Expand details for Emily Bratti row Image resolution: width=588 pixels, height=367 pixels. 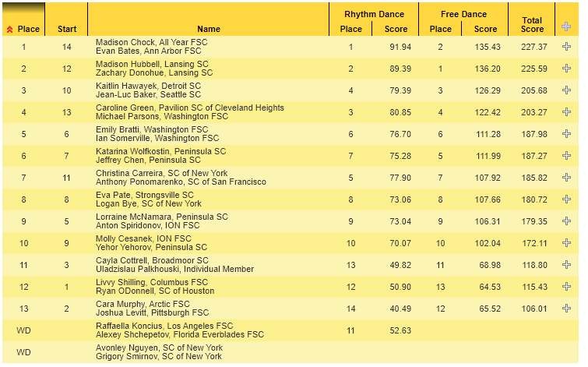click(x=566, y=133)
